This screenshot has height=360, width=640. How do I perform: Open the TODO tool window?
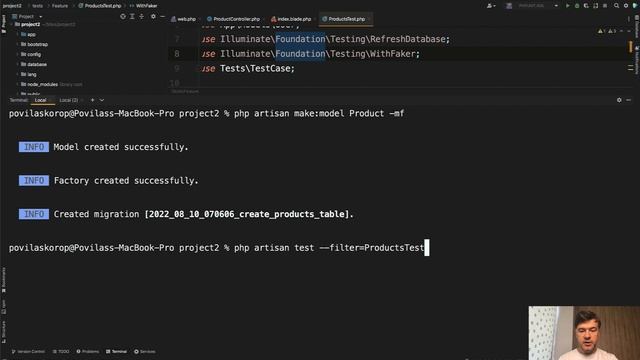pyautogui.click(x=61, y=351)
